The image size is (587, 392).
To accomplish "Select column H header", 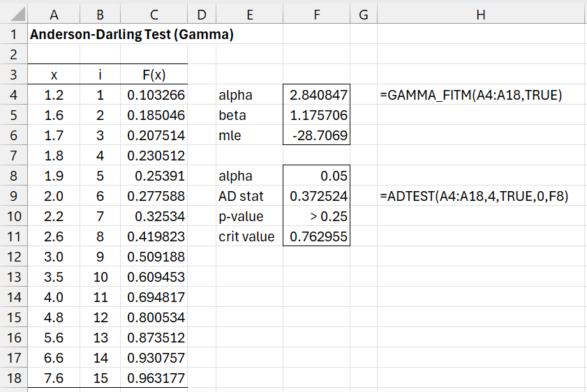I will click(x=481, y=14).
